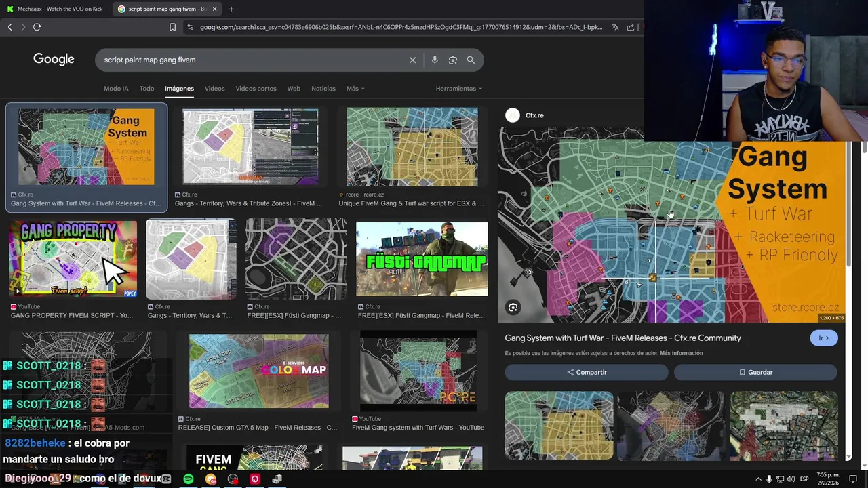The image size is (868, 488).
Task: Click the microphone icon in the system tray
Action: 769,479
